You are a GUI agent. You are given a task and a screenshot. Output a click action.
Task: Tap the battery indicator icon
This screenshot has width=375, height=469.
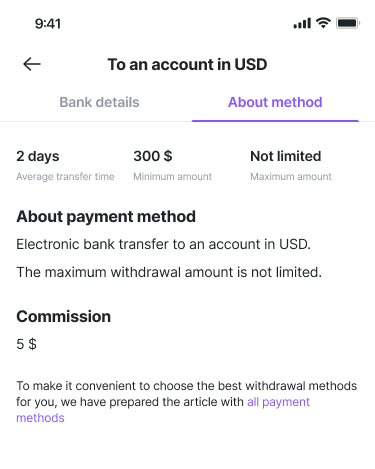348,23
